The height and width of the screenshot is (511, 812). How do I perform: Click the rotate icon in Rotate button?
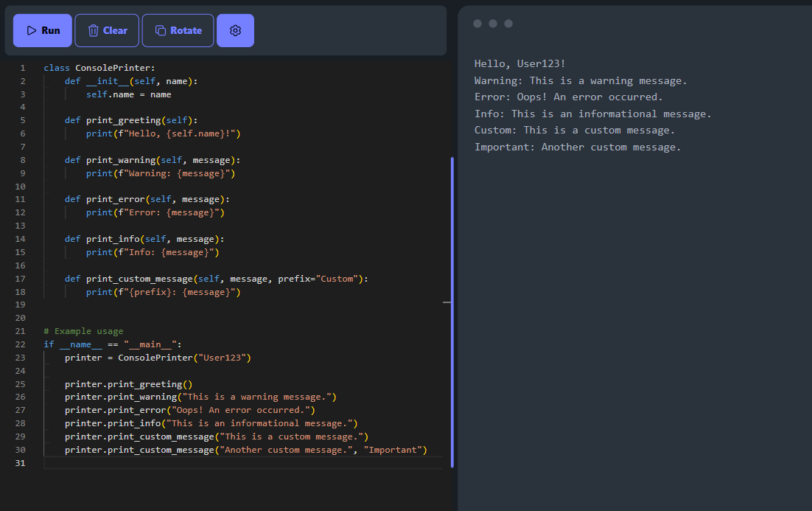click(161, 30)
